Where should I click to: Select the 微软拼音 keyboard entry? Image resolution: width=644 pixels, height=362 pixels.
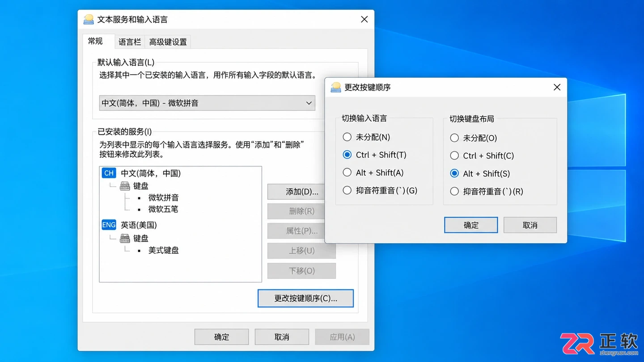click(x=164, y=198)
